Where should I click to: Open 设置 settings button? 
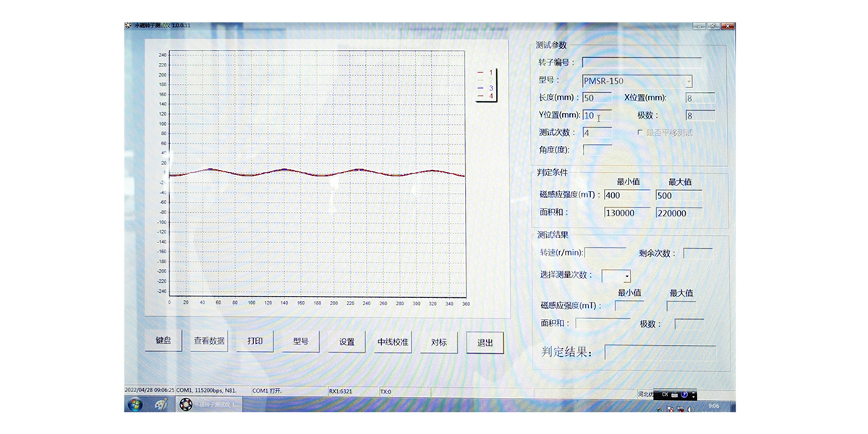346,342
